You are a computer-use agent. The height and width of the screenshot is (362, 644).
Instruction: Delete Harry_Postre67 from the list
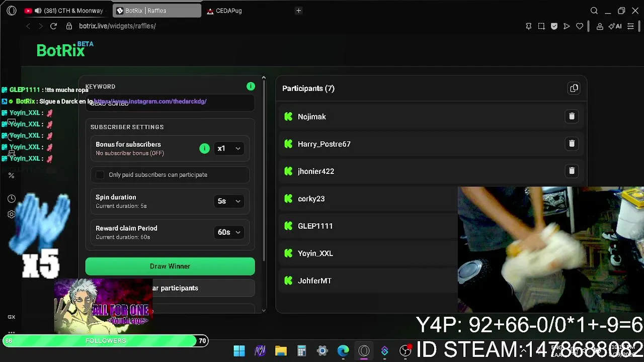[572, 144]
